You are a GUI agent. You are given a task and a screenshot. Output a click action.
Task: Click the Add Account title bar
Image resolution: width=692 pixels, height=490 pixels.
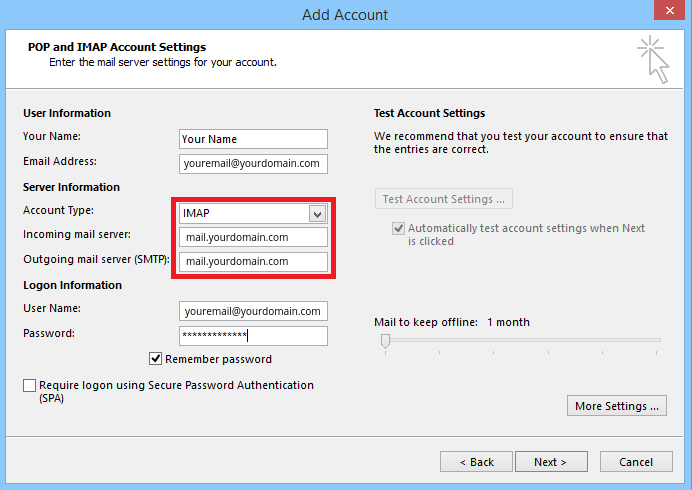coord(345,14)
